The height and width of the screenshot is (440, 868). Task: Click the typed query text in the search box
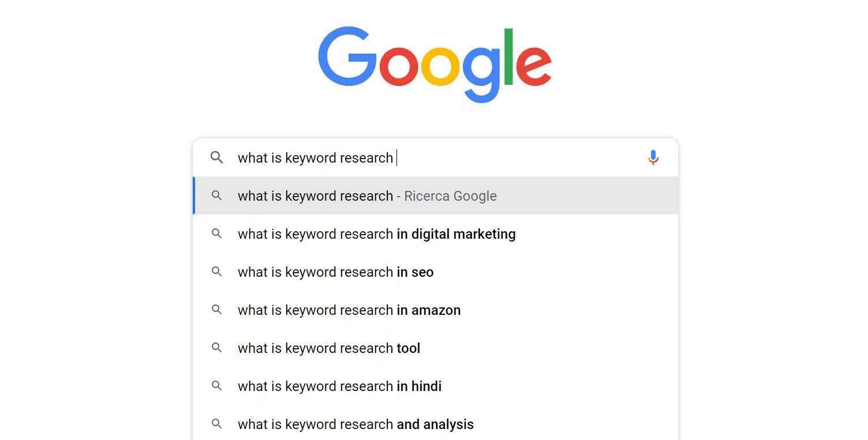[x=315, y=158]
